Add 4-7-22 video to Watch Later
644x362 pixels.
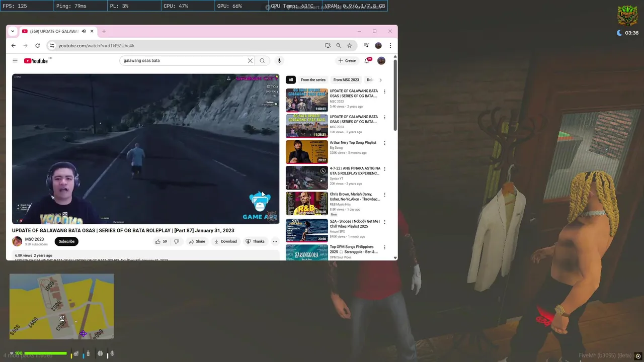coord(323,171)
